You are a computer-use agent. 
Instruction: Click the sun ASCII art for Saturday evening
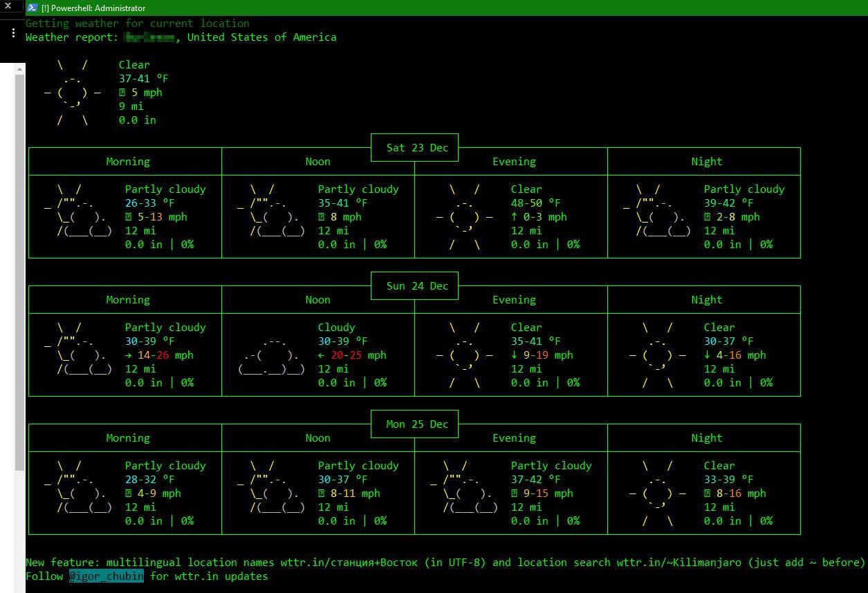[x=465, y=217]
